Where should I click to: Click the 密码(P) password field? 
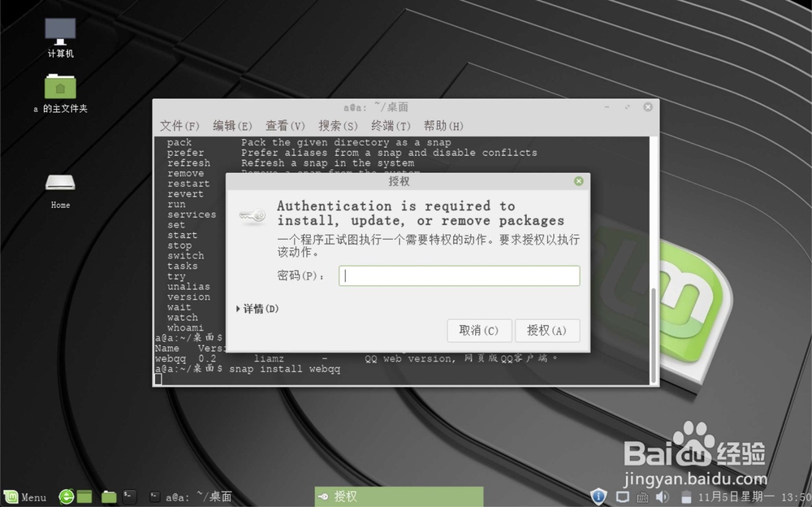pos(460,275)
